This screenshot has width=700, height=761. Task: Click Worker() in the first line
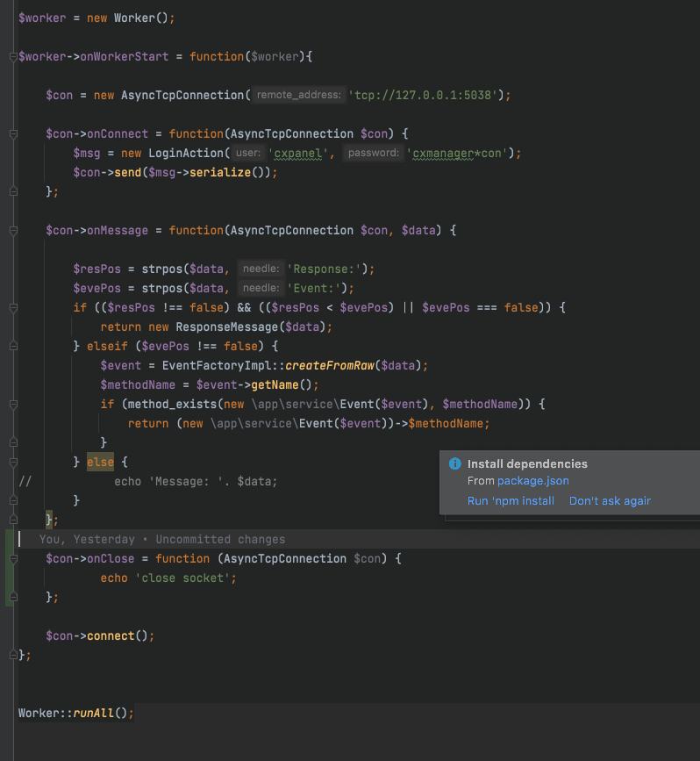(x=141, y=18)
